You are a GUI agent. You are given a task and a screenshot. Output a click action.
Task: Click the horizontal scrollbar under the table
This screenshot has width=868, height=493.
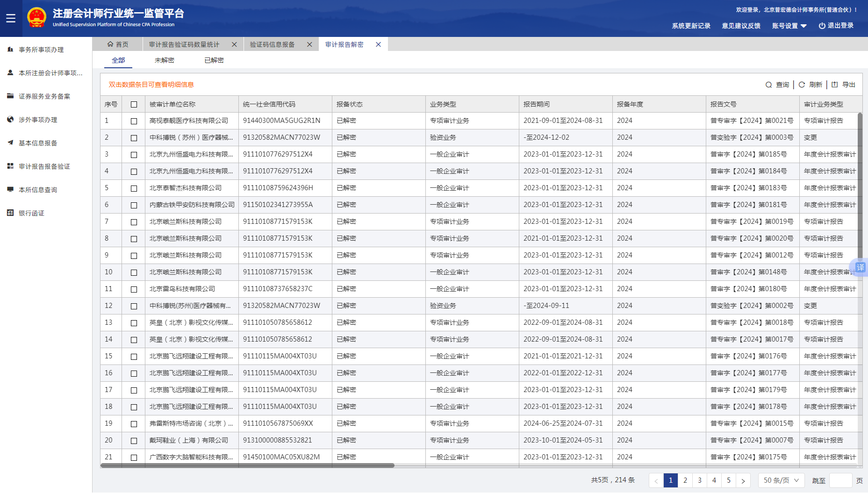(x=248, y=465)
